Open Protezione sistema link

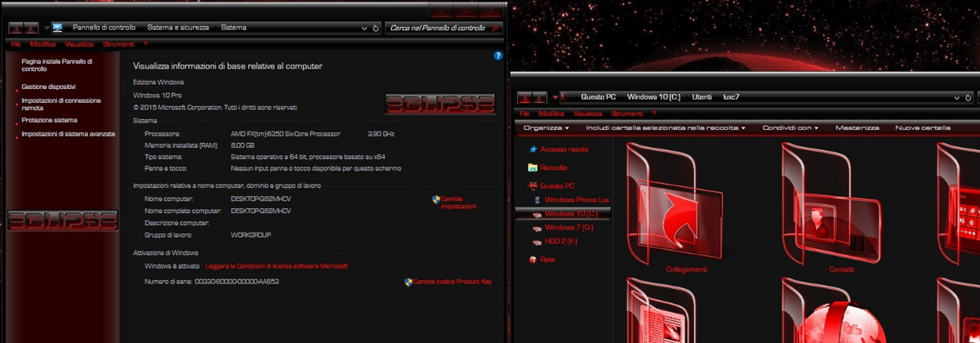pyautogui.click(x=49, y=120)
